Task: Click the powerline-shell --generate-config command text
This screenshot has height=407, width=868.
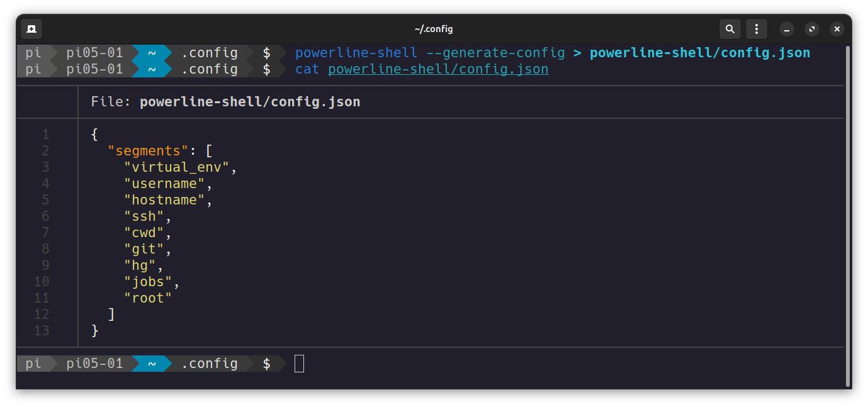Action: click(430, 53)
